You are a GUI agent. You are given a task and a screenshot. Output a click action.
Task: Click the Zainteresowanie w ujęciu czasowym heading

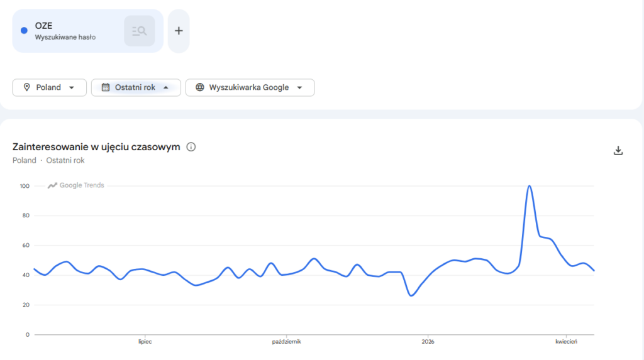96,147
